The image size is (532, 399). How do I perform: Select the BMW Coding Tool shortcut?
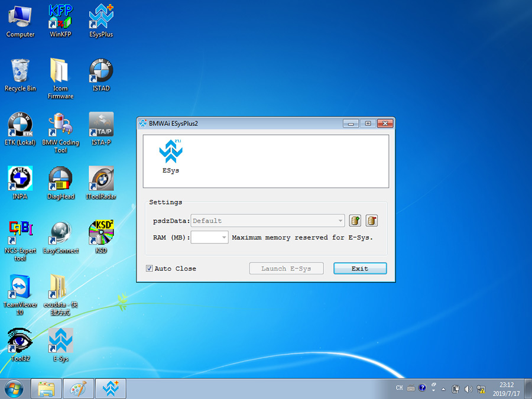[x=60, y=133]
